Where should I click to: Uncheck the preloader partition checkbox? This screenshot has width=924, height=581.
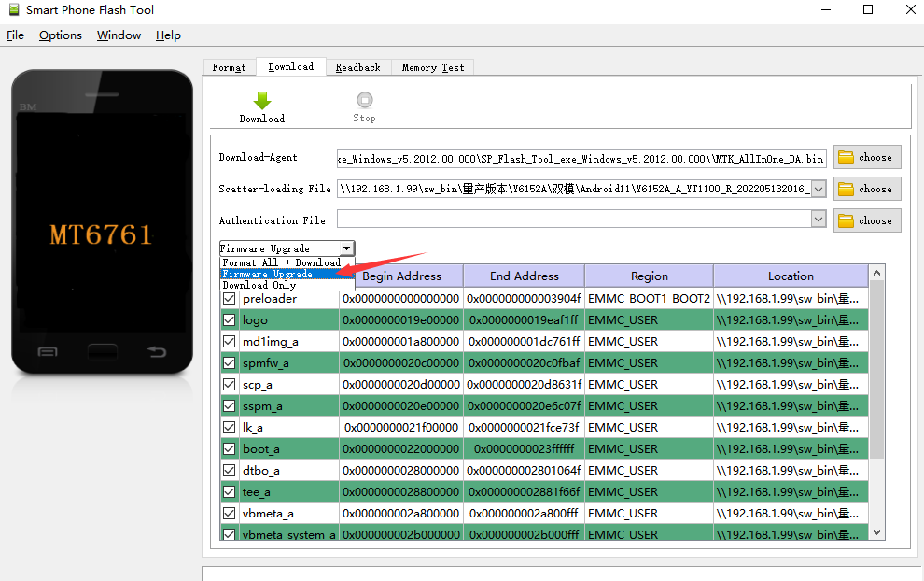[230, 299]
